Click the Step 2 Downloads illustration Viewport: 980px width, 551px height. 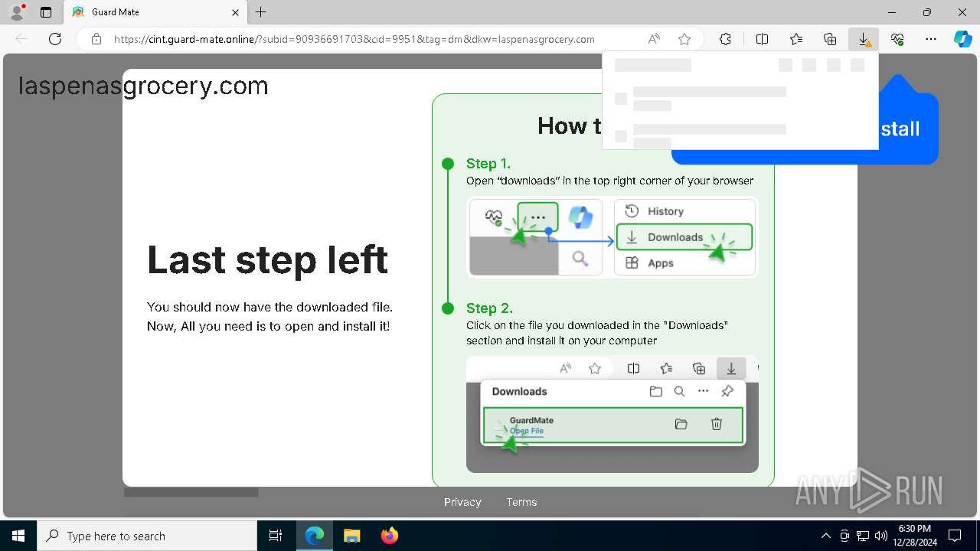coord(612,414)
